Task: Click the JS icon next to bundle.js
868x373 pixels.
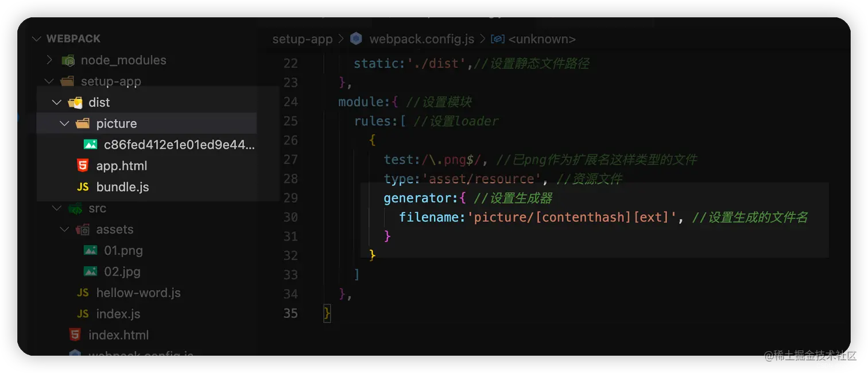Action: pos(83,187)
